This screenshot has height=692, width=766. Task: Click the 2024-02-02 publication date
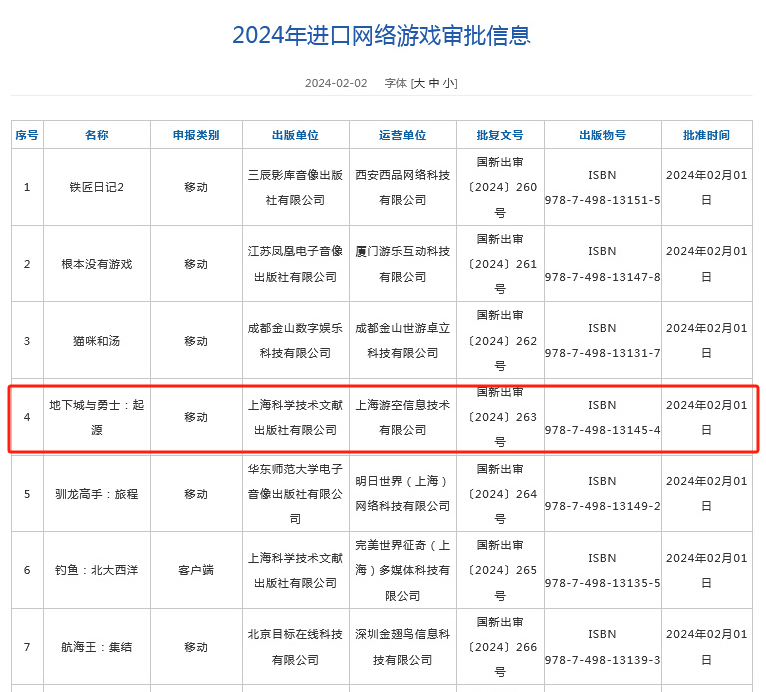coord(336,83)
